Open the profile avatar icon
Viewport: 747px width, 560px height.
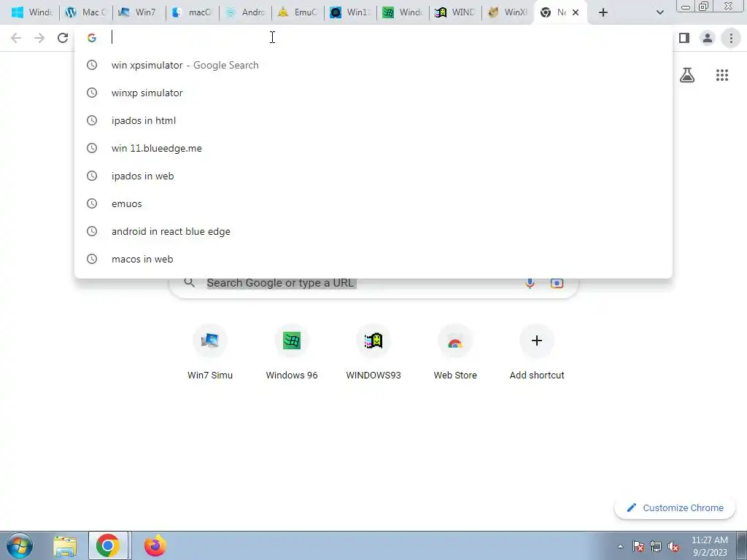coord(708,38)
